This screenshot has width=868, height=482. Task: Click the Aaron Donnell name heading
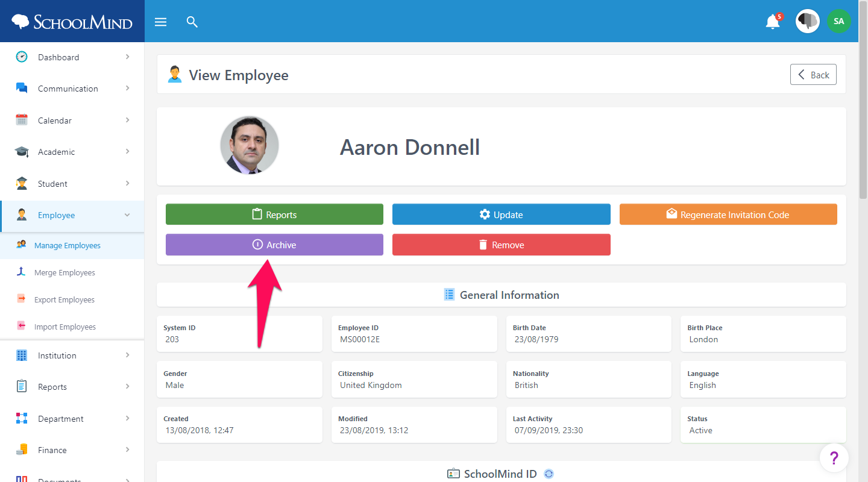click(x=410, y=147)
